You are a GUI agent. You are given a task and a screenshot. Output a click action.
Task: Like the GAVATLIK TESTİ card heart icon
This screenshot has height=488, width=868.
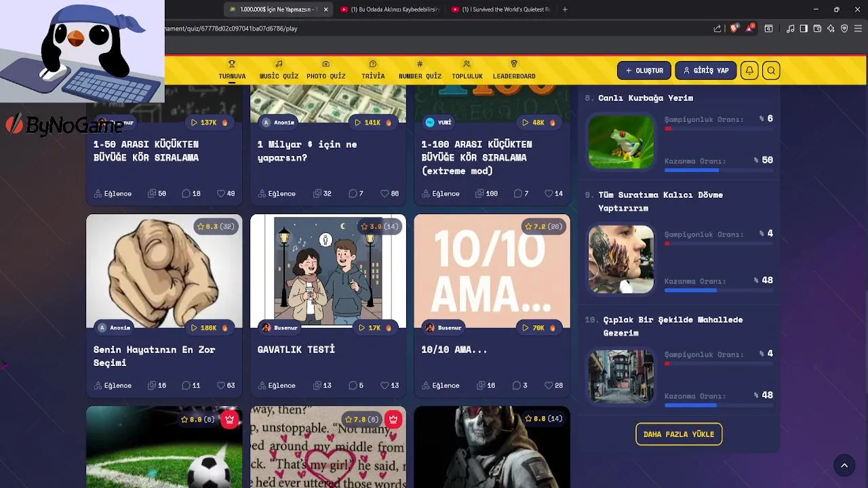tap(384, 385)
